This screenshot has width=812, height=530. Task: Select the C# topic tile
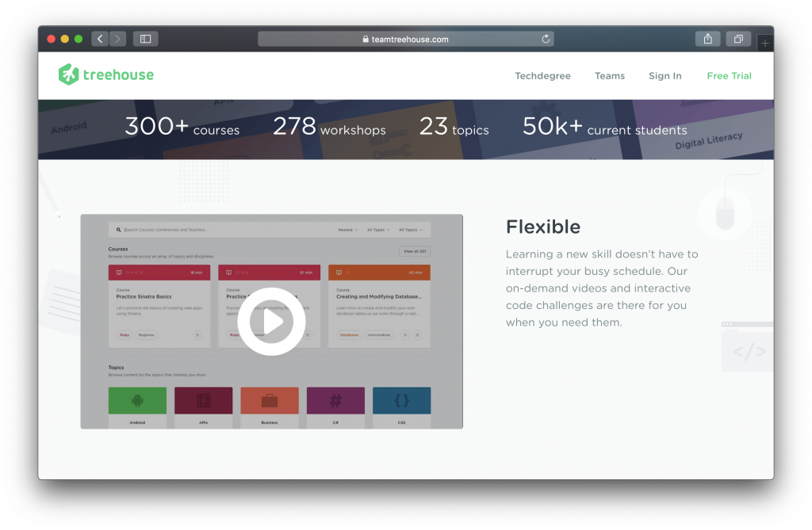[x=335, y=407]
